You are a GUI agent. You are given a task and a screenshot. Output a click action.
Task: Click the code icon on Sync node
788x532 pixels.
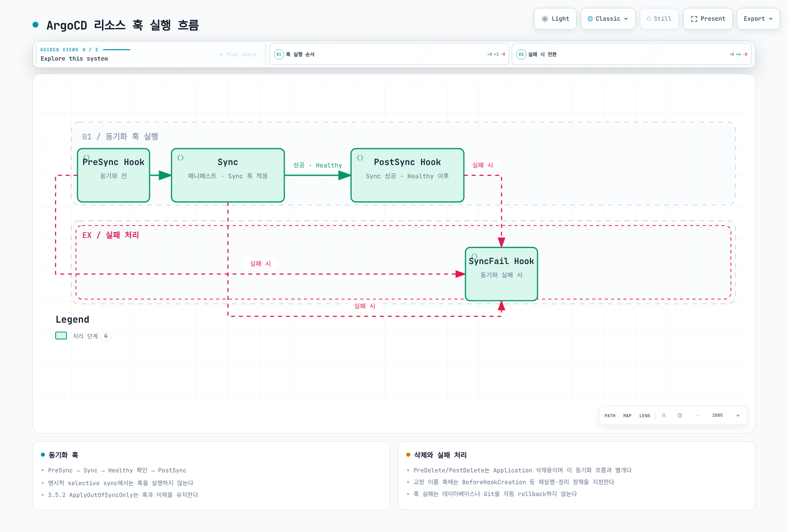(x=180, y=158)
